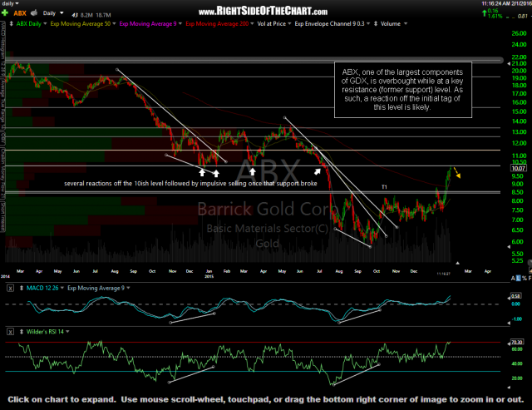This screenshot has height=410, width=532.
Task: Click the 18.7M volume figure
Action: (x=103, y=15)
